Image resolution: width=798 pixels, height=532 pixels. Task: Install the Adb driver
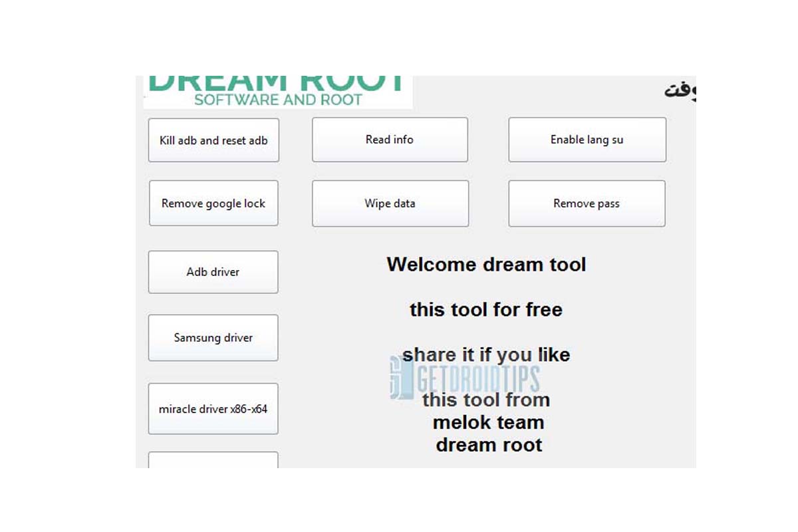[213, 272]
